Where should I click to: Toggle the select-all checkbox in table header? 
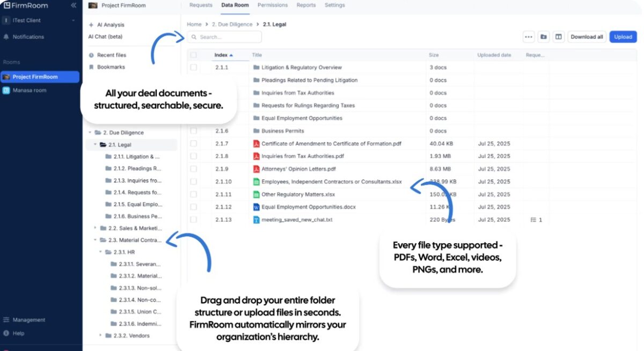click(193, 55)
